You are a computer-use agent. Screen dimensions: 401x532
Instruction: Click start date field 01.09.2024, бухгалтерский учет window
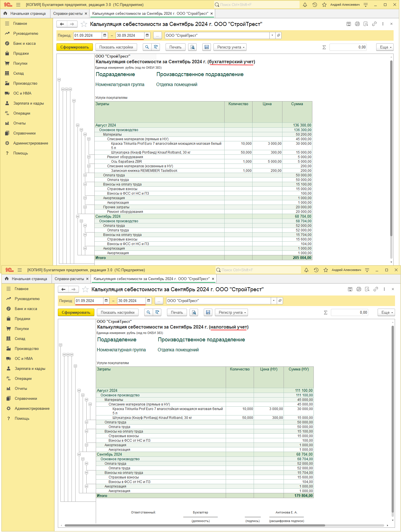[87, 35]
